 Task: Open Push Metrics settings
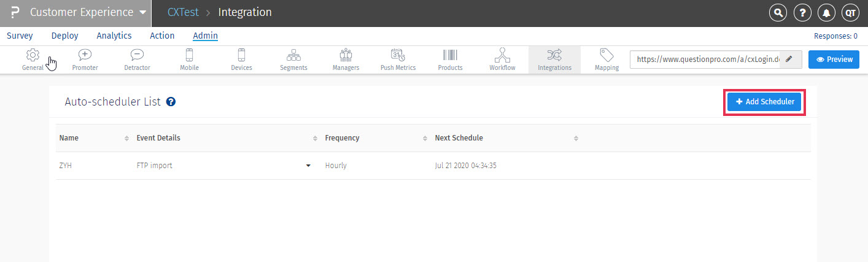coord(398,55)
